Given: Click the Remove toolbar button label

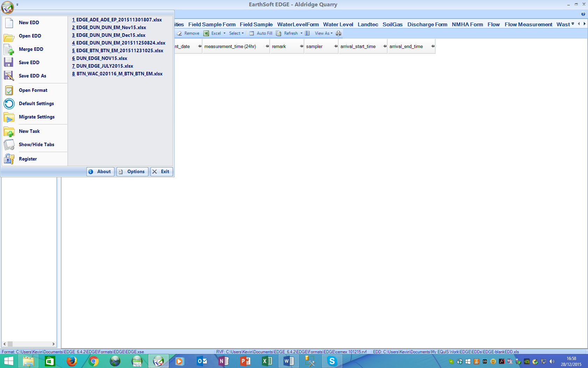Looking at the screenshot, I should coord(192,33).
